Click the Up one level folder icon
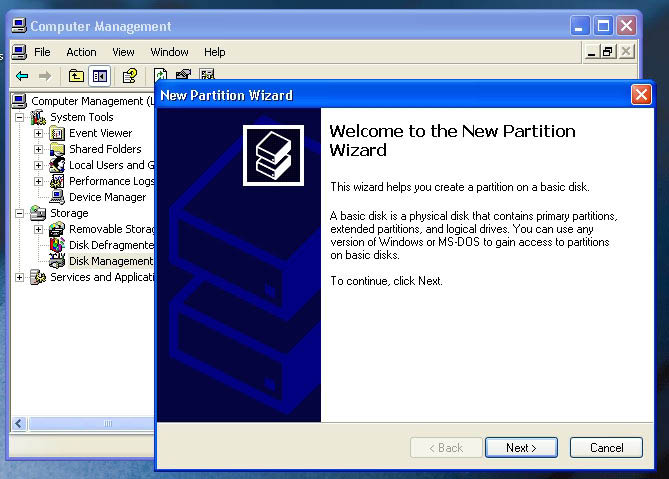Image resolution: width=669 pixels, height=479 pixels. (x=76, y=76)
